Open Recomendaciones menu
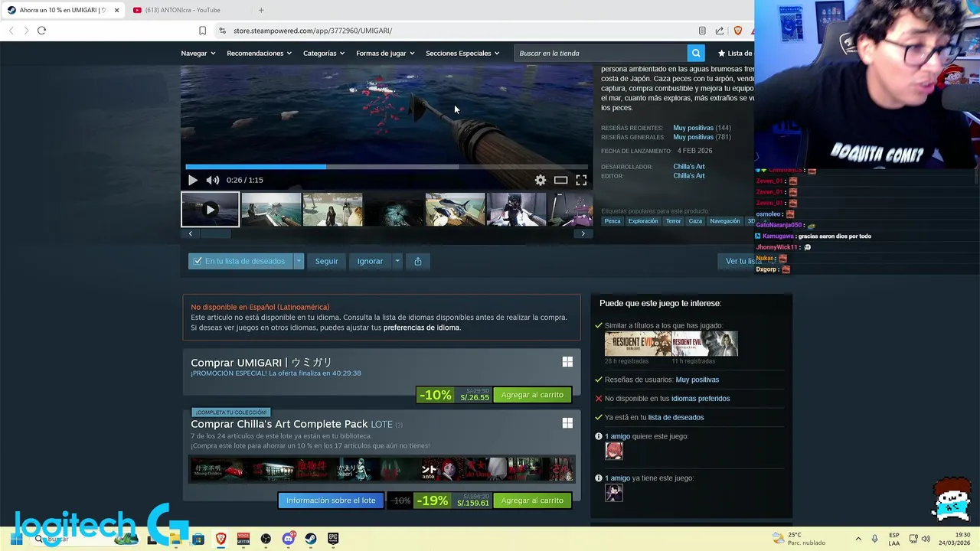980x551 pixels. click(260, 53)
